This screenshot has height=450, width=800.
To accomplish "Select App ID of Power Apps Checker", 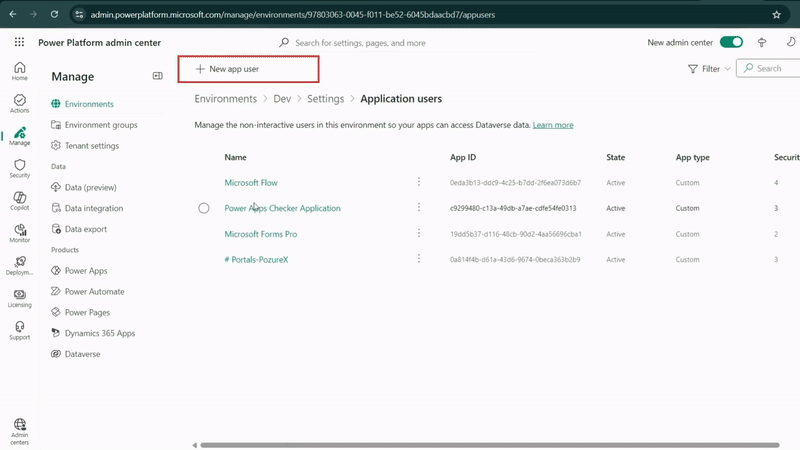I will click(x=513, y=208).
